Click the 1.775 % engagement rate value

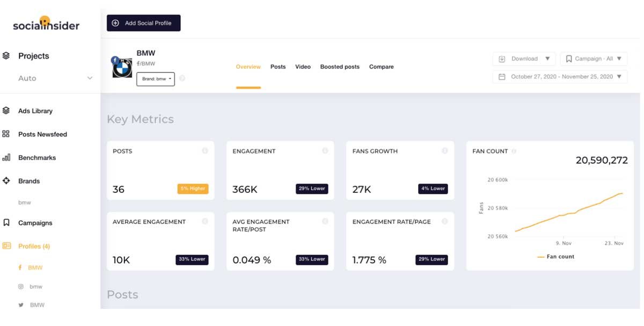click(369, 260)
